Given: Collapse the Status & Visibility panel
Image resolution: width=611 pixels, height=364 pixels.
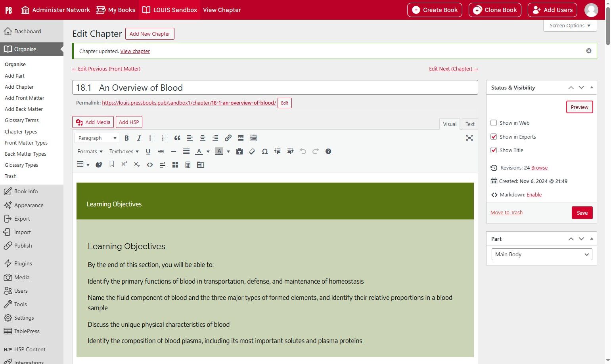Looking at the screenshot, I should (x=592, y=88).
